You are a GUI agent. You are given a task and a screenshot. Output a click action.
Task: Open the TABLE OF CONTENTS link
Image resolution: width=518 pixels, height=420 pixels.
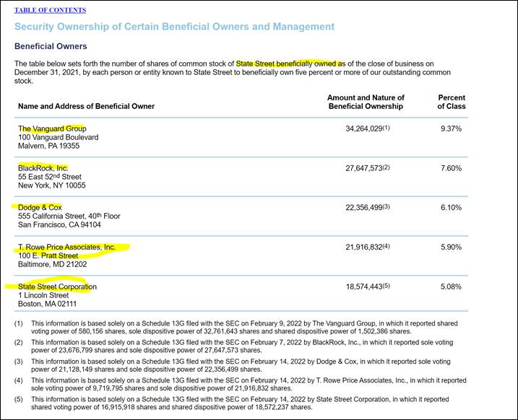tap(51, 10)
